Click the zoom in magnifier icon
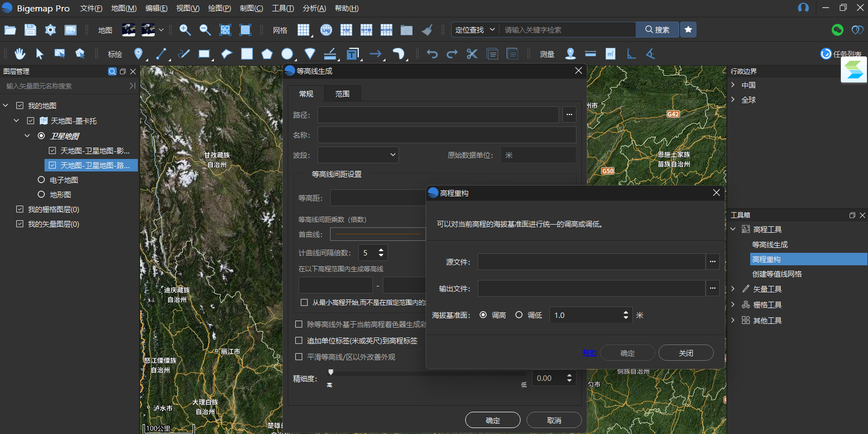The height and width of the screenshot is (434, 868). tap(185, 30)
